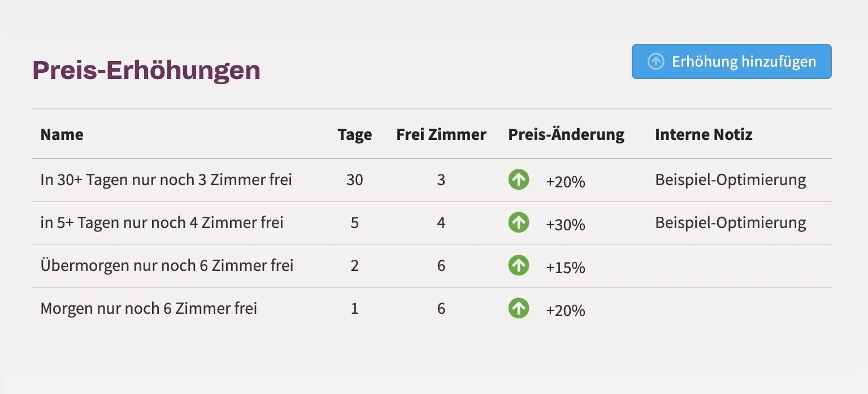
Task: Click the circled arrow inside the Erhöhung hinzufügen button
Action: (x=656, y=62)
